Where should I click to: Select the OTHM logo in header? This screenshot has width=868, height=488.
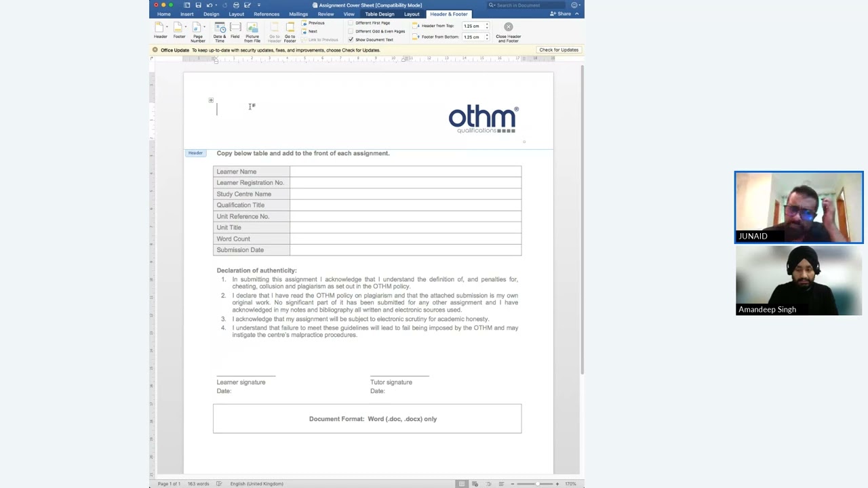[484, 119]
